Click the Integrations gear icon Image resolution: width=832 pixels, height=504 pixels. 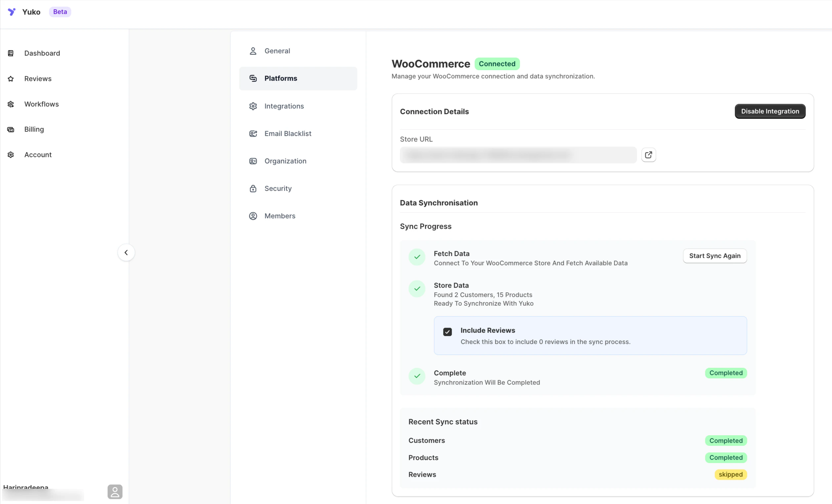(x=253, y=106)
